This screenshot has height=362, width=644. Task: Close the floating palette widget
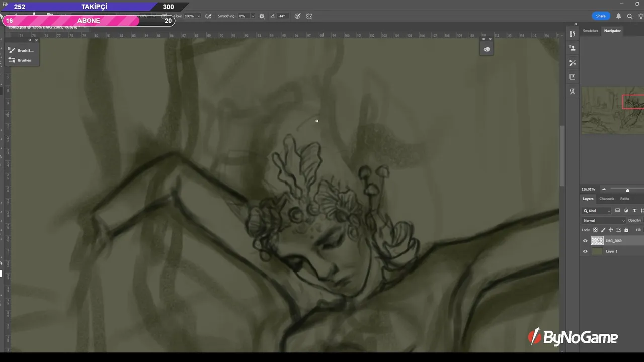490,39
